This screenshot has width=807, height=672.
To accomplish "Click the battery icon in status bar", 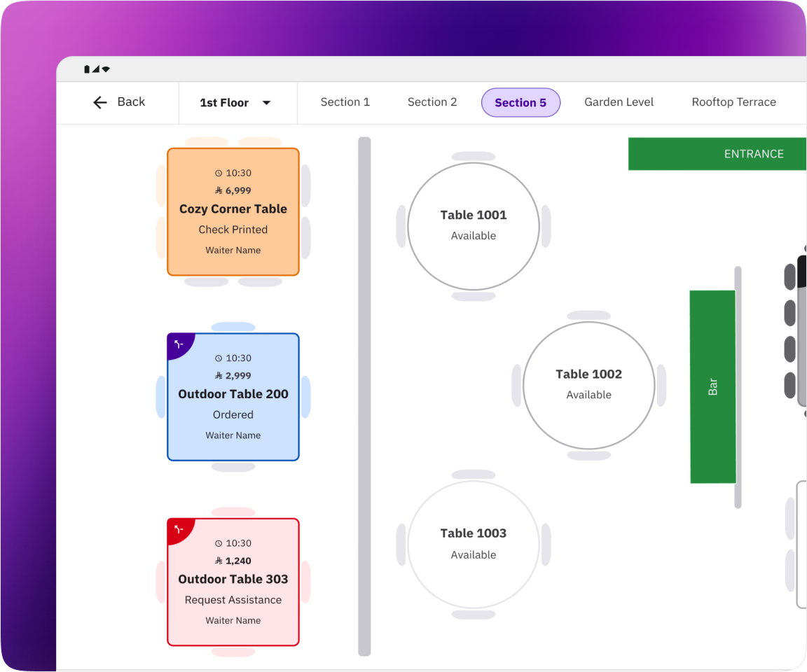I will 87,69.
